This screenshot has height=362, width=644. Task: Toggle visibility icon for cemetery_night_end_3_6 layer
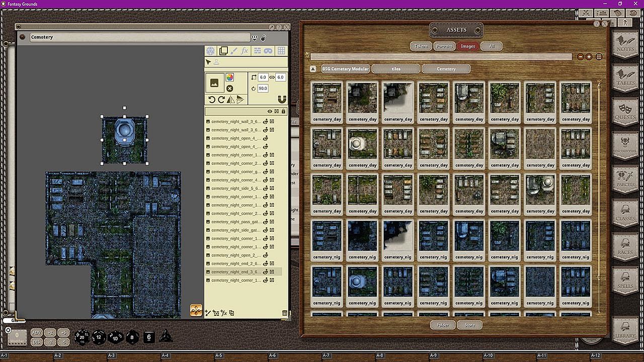[x=265, y=272]
